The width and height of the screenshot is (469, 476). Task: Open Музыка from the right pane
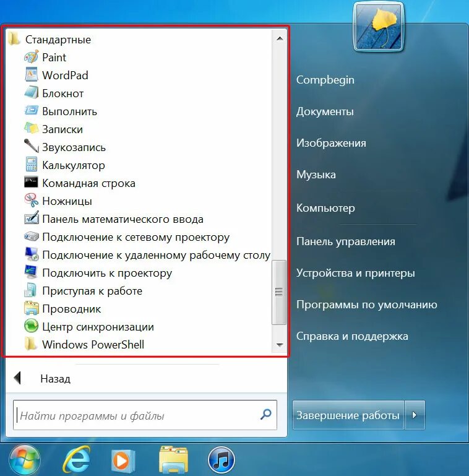pos(316,175)
